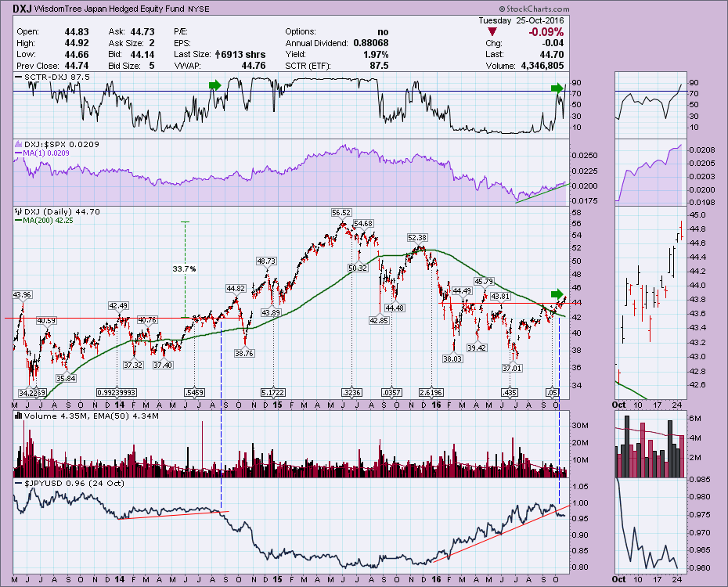The height and width of the screenshot is (587, 728).
Task: Select the DXJ ticker symbol in the title
Action: pos(22,9)
